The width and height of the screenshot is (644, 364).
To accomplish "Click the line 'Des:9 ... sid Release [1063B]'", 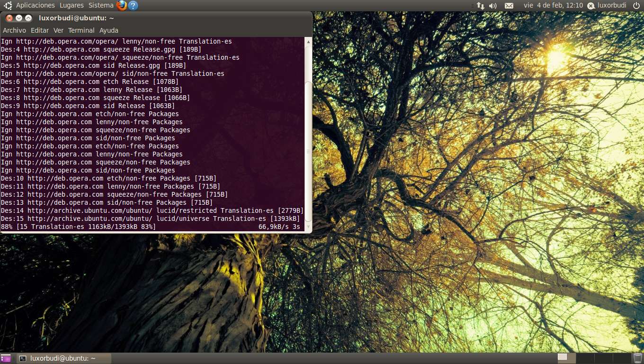I will coord(88,106).
